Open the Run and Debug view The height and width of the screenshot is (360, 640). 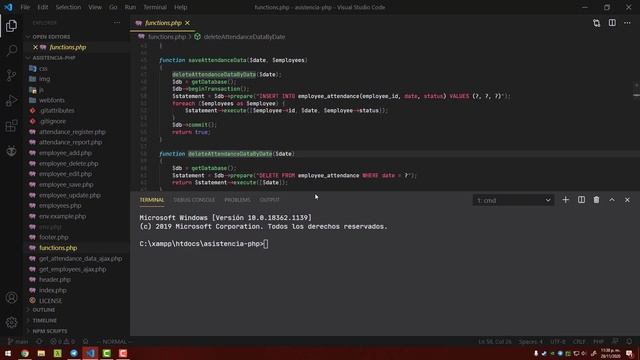coord(11,100)
